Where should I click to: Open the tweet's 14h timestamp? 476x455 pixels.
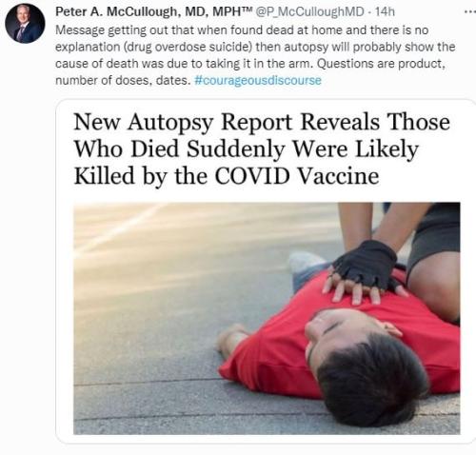[x=385, y=12]
